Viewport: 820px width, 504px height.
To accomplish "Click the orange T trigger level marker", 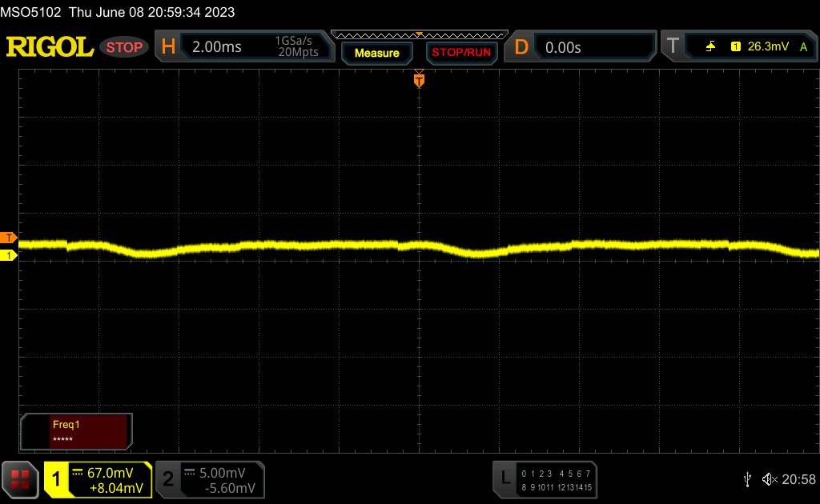I will (9, 238).
